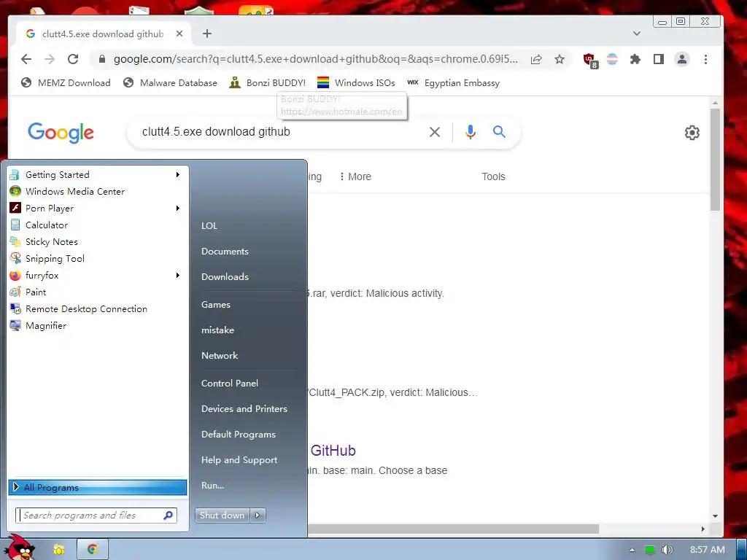Expand the furryfox jump list arrow
The height and width of the screenshot is (560, 747).
click(x=178, y=275)
